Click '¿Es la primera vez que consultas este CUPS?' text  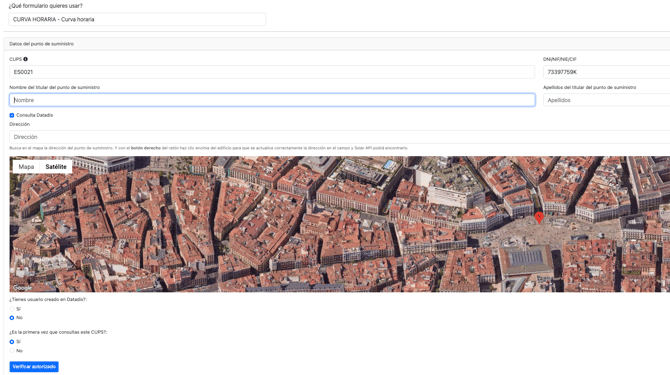click(58, 332)
